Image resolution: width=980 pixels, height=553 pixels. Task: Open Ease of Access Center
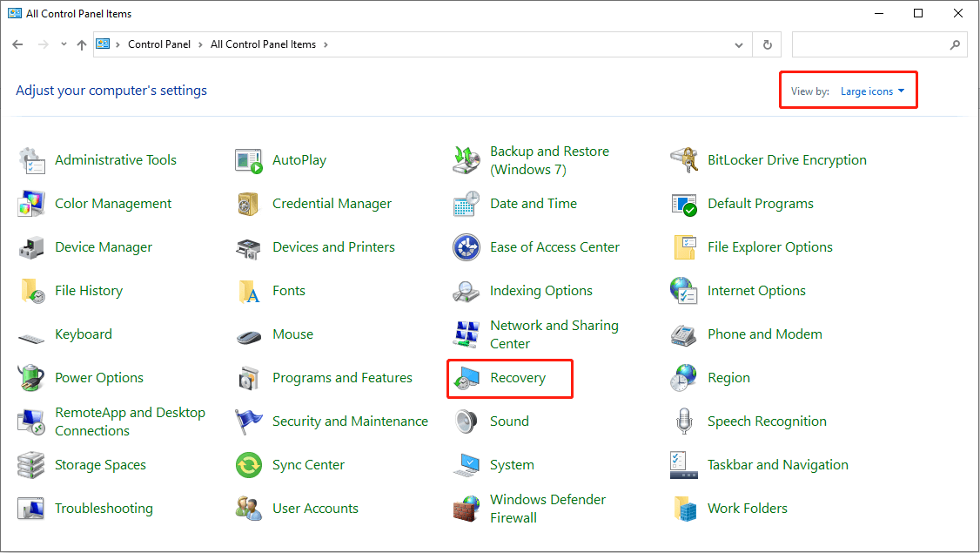(554, 247)
